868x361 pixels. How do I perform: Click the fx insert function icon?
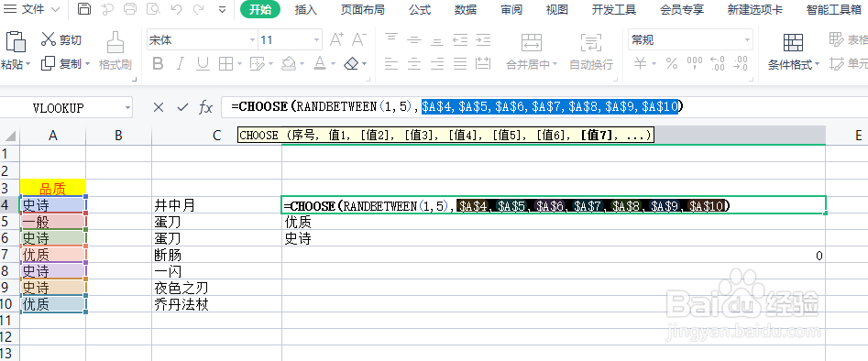[x=206, y=107]
